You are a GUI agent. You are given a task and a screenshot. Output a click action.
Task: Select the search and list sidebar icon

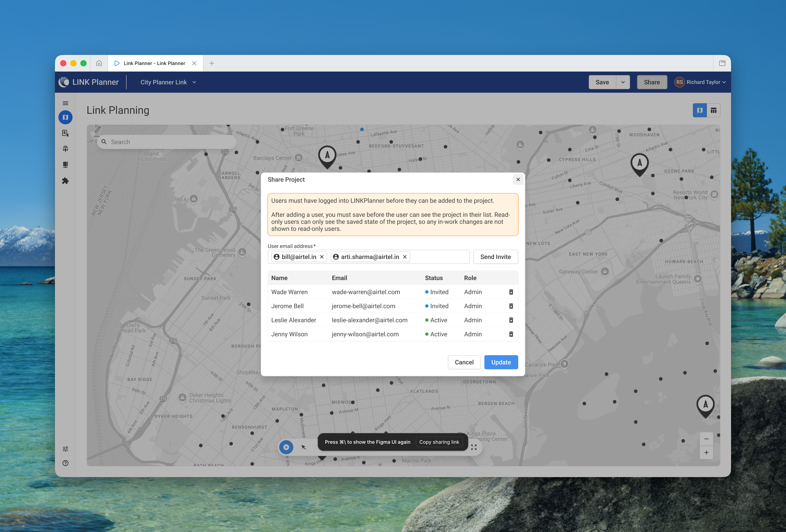(65, 133)
